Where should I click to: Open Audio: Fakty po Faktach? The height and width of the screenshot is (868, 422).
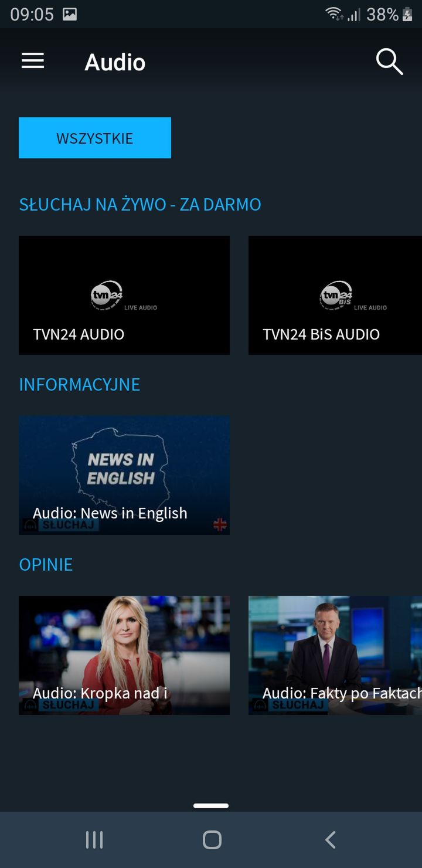(x=335, y=655)
